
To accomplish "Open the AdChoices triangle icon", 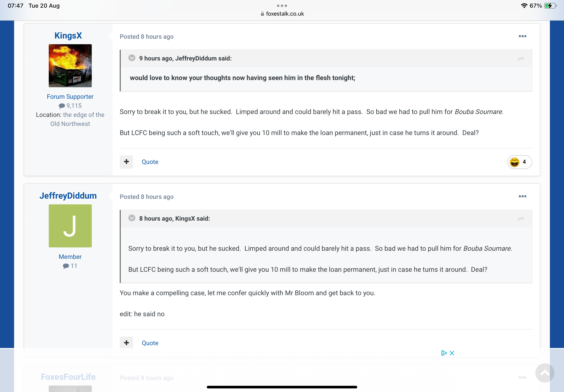I will [444, 353].
